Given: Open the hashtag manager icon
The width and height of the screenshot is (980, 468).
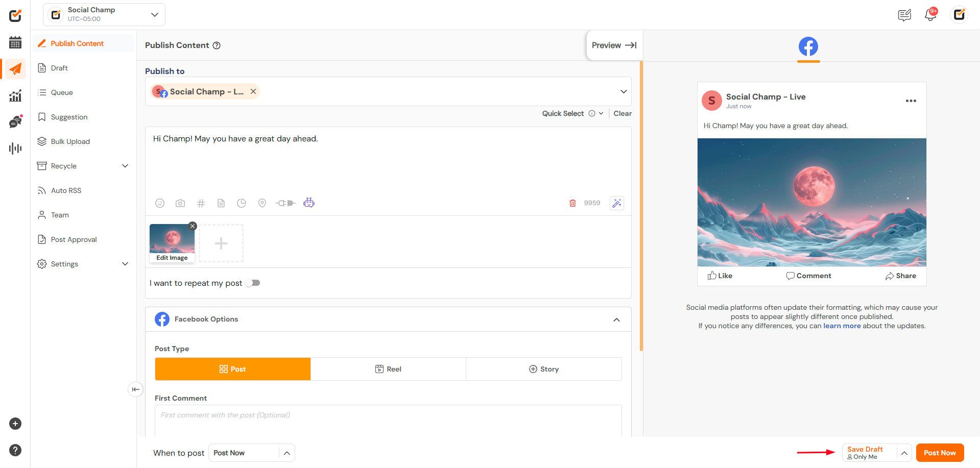Looking at the screenshot, I should coord(201,203).
